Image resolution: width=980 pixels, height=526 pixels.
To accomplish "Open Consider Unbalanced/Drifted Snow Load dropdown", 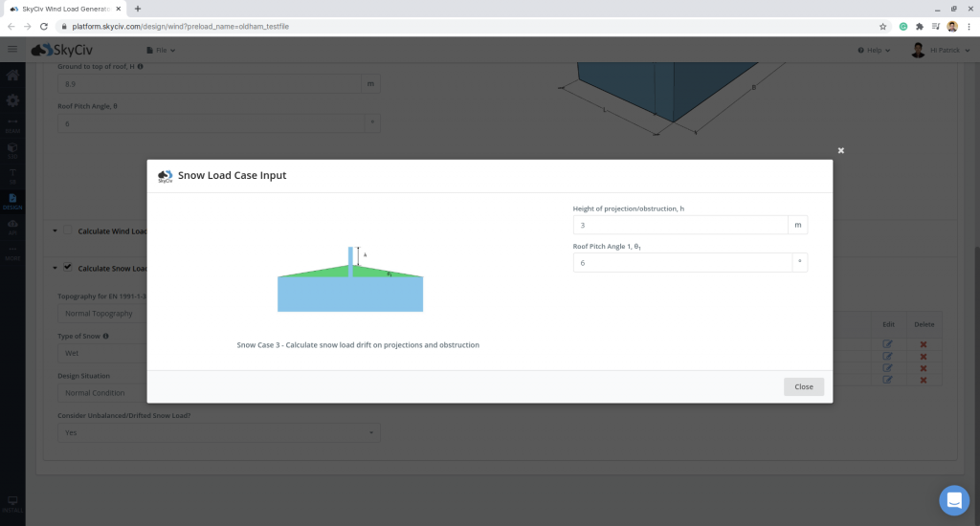I will pos(218,432).
